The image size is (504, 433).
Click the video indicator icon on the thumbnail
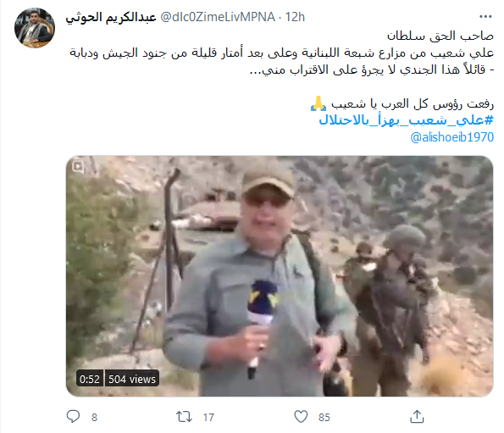(78, 167)
